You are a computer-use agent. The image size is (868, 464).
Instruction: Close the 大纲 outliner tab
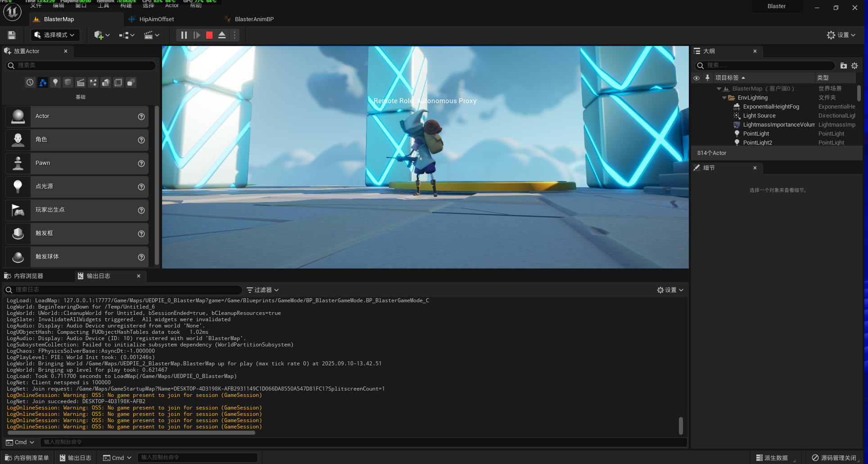point(755,51)
